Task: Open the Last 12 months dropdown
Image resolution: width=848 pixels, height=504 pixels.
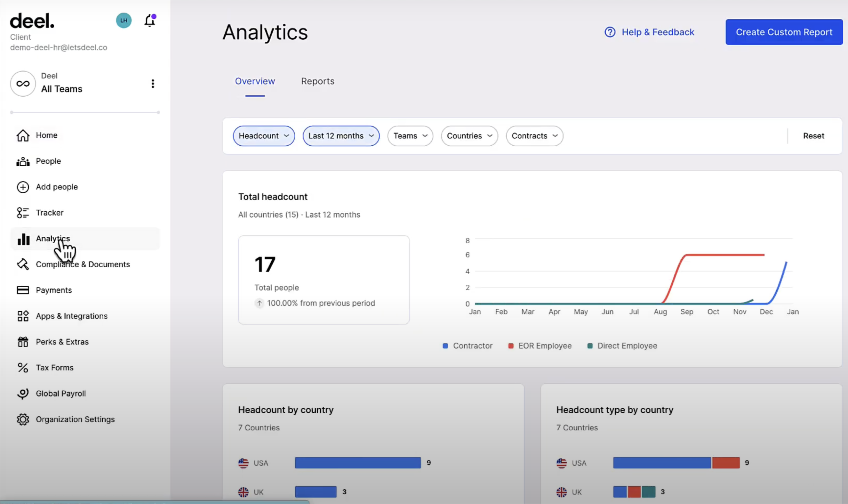Action: 341,136
